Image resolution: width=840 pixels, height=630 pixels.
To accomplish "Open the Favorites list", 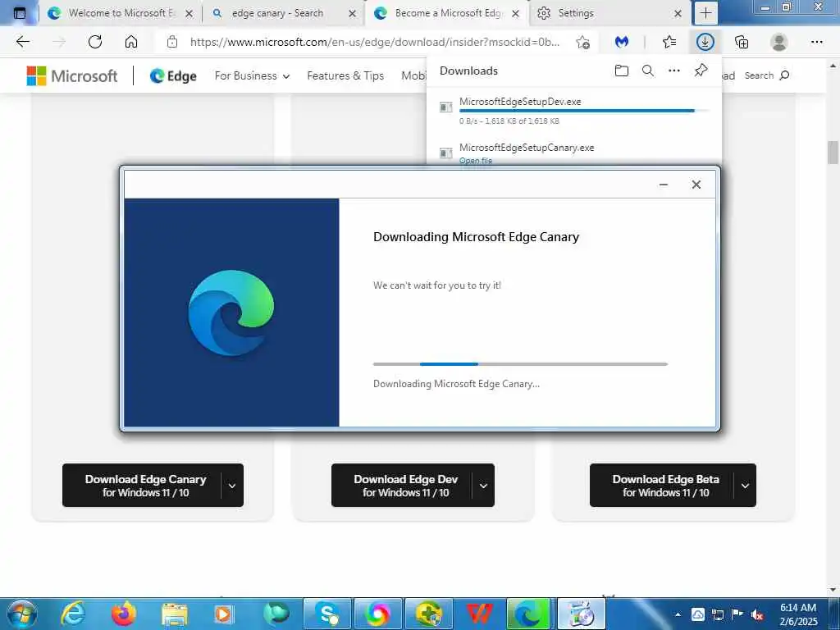I will (x=669, y=42).
